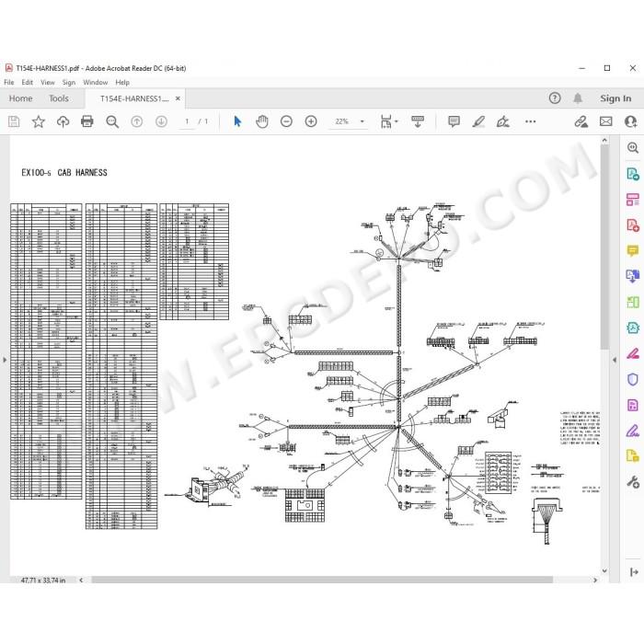The height and width of the screenshot is (644, 644).
Task: Share a link to the file icon
Action: 581,121
